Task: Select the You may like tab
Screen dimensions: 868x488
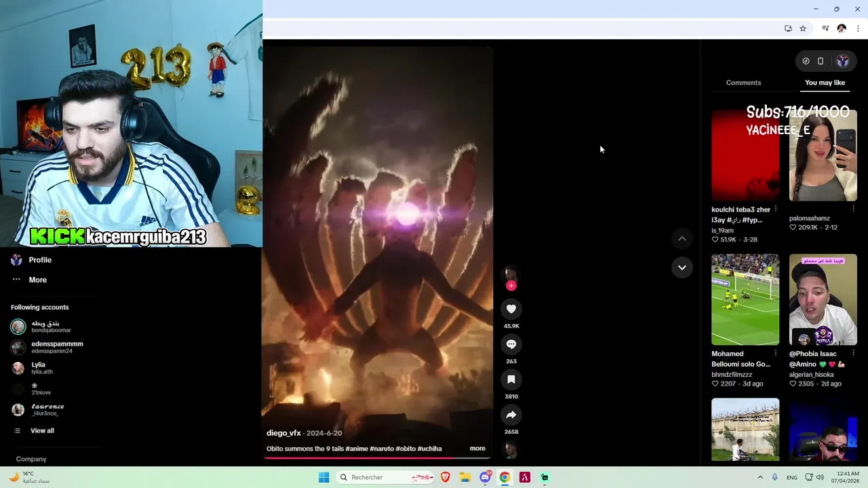Action: point(825,83)
